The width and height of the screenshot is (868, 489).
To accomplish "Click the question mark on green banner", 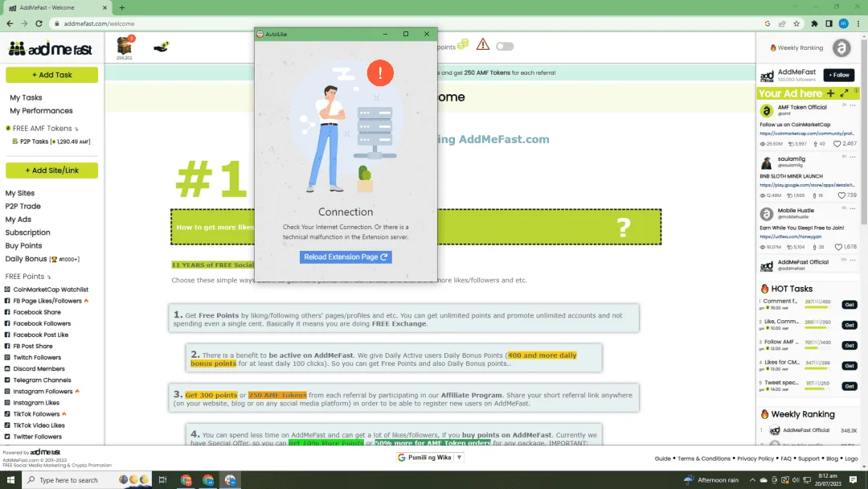I will point(624,227).
